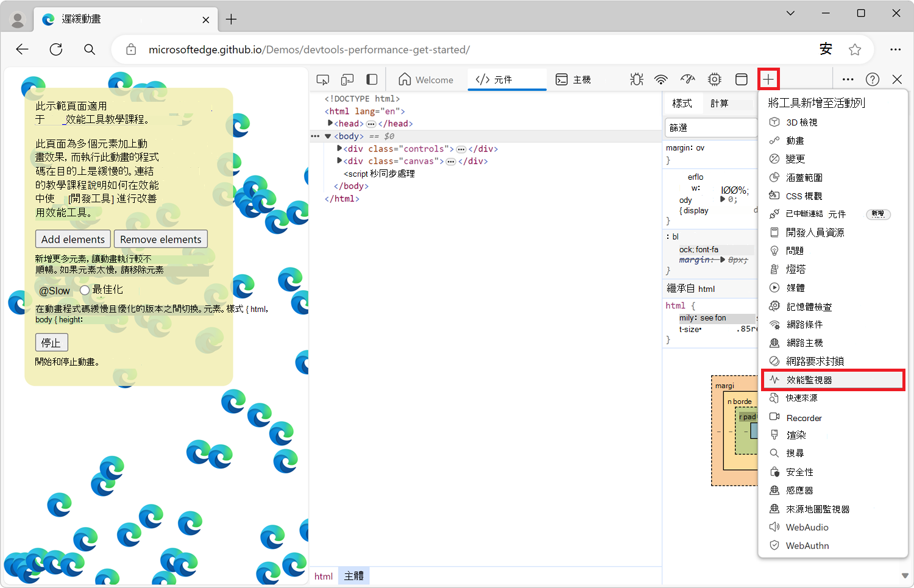Screen dimensions: 914x588
Task: Open the Performance gauge icon tool
Action: pos(688,79)
